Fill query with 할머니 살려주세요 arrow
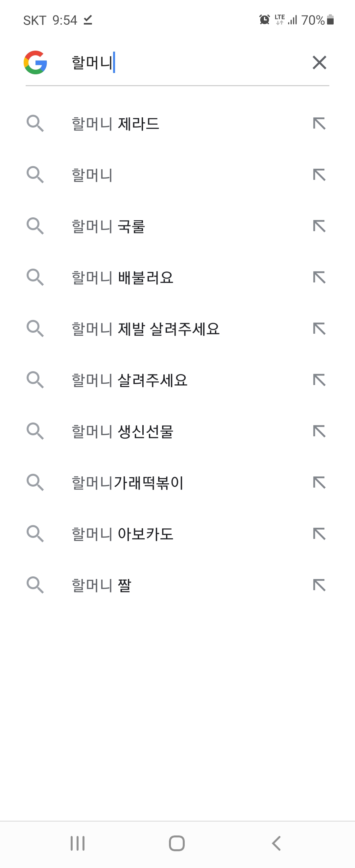The height and width of the screenshot is (868, 355). [x=319, y=380]
